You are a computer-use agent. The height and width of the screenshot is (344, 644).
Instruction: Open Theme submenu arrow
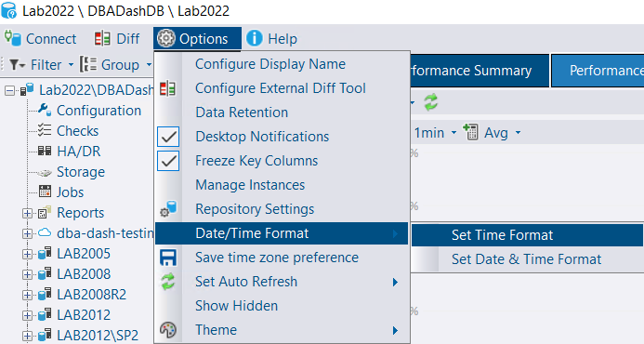point(395,330)
